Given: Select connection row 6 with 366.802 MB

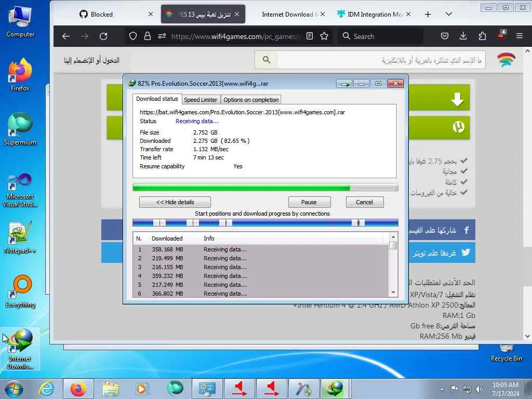Looking at the screenshot, I should click(x=261, y=294).
